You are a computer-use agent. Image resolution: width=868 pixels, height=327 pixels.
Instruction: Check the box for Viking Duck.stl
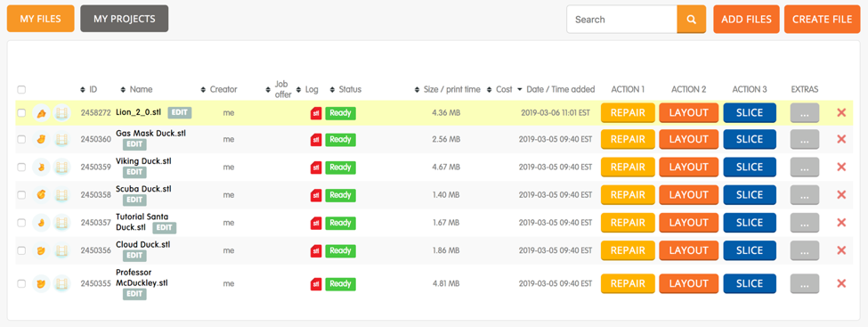point(21,167)
